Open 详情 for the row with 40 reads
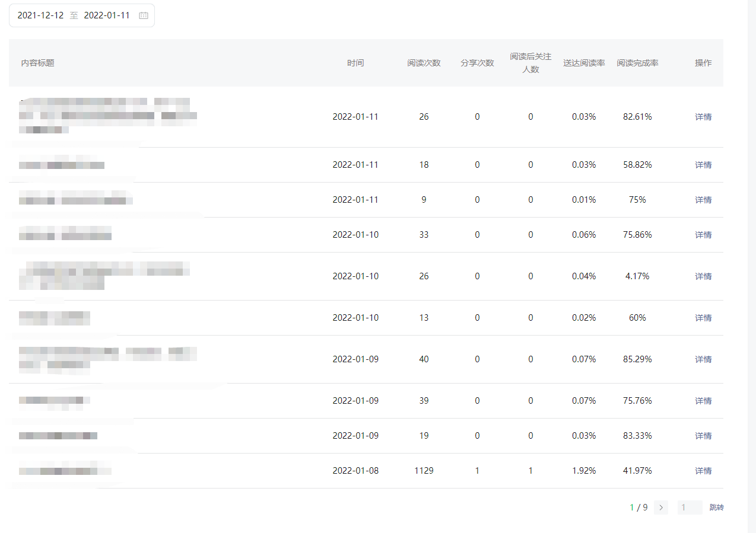756x533 pixels. point(703,359)
